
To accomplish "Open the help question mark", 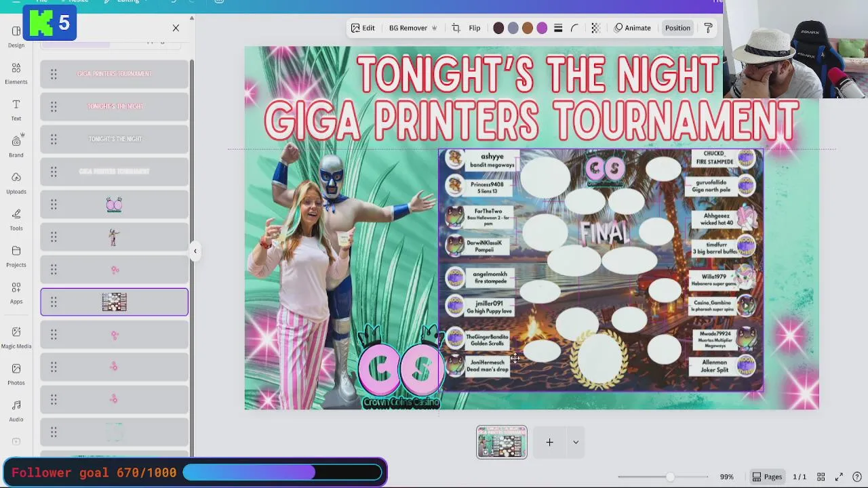I will click(857, 476).
